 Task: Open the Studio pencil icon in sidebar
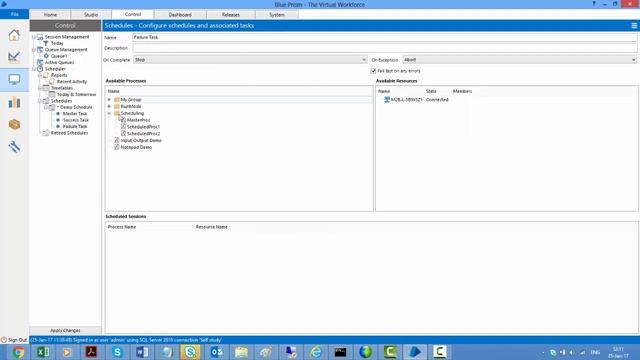click(x=14, y=57)
